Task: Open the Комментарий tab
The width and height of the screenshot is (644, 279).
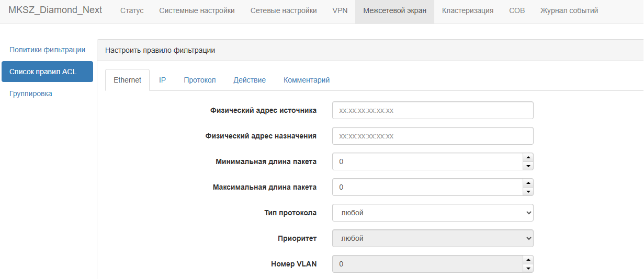Action: point(307,80)
